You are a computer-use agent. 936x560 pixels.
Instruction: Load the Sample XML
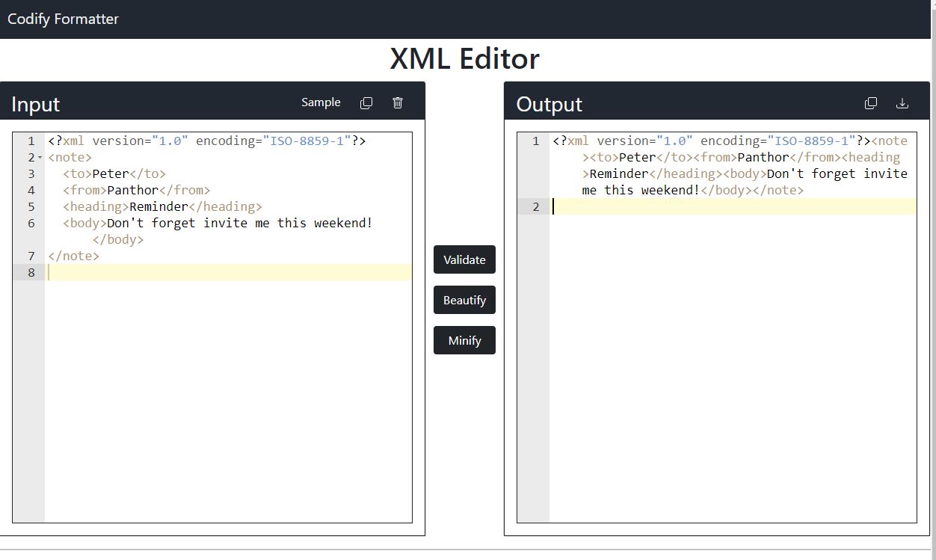click(321, 102)
